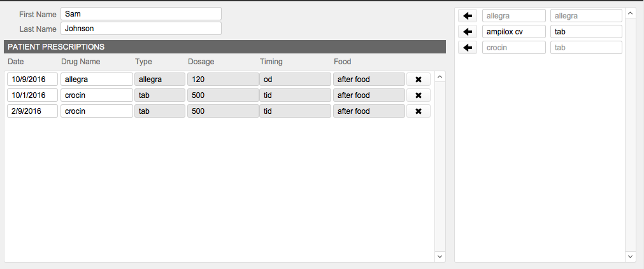Click the PATIENT PRESCRIPTIONS header bar
Viewport: 644px width, 269px height.
(x=224, y=46)
